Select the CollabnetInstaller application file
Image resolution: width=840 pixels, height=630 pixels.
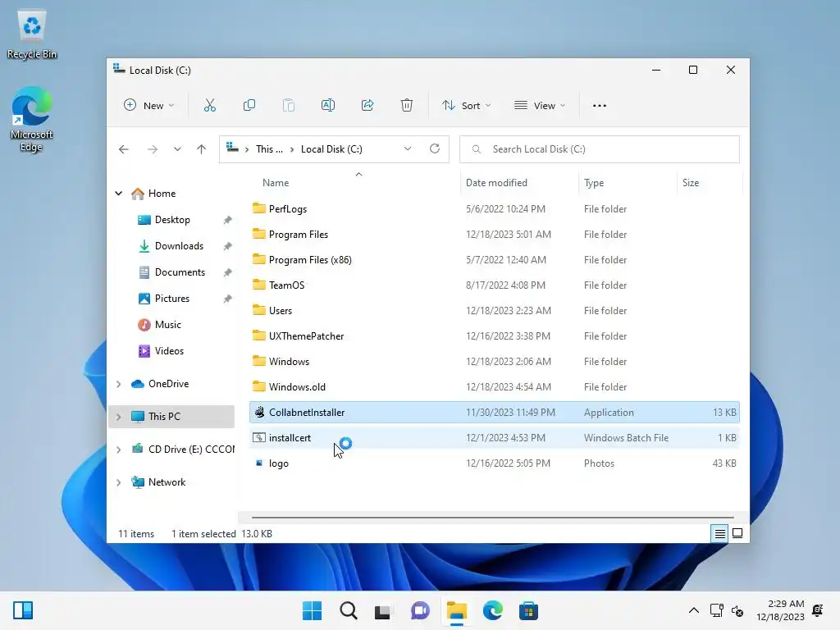coord(494,413)
